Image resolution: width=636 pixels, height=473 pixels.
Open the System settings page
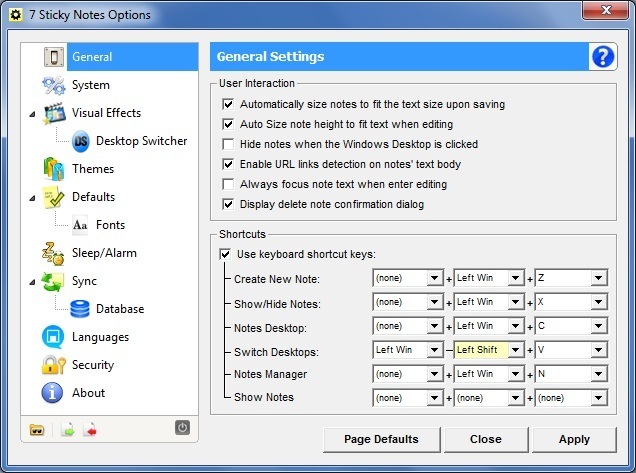tap(91, 85)
